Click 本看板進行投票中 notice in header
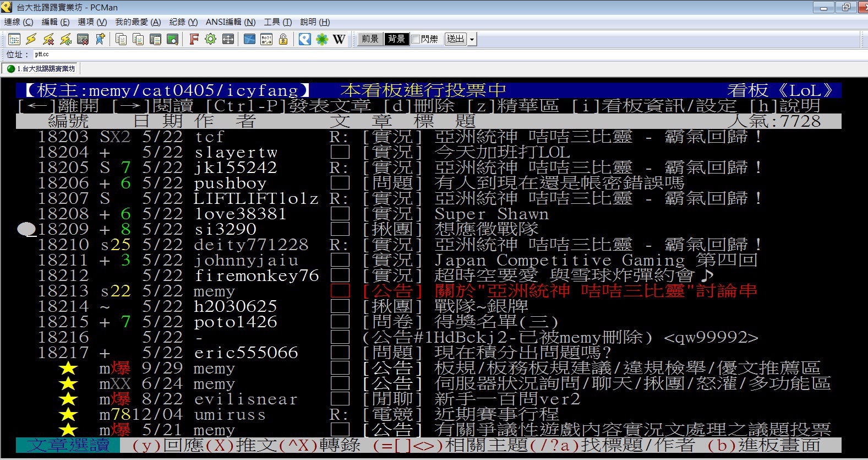 click(x=423, y=90)
